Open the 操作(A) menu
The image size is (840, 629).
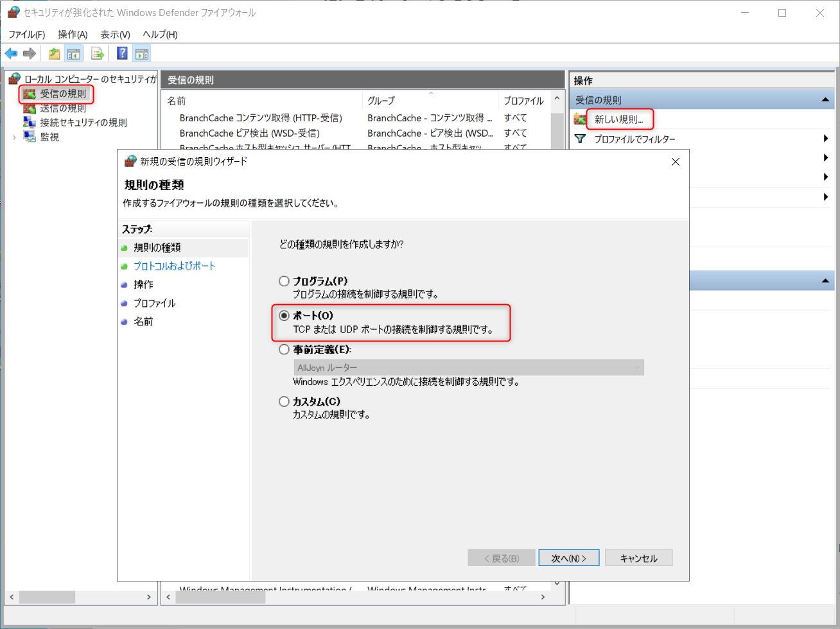pyautogui.click(x=73, y=35)
